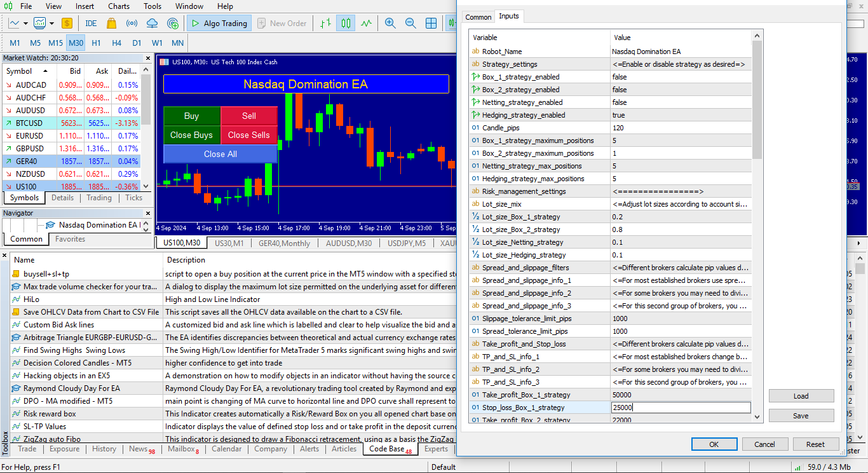Open the Mailbox tab in Toolbox
This screenshot has height=473, width=868.
(x=183, y=449)
